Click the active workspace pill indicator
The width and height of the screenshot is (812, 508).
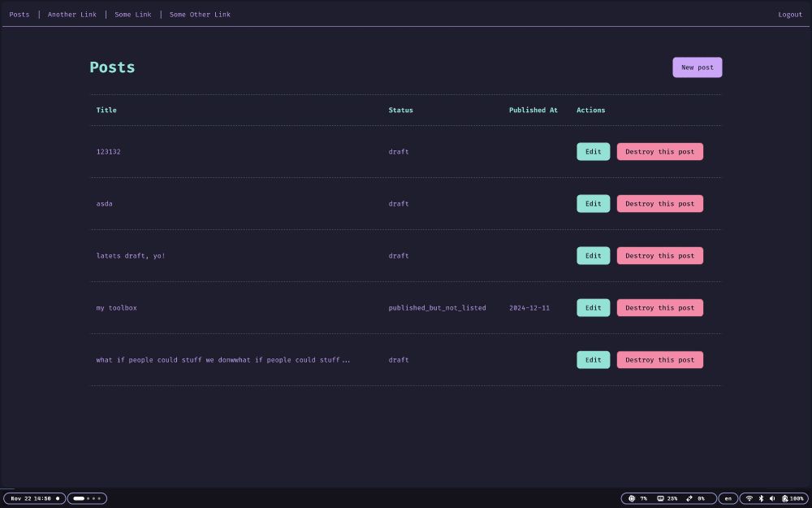click(78, 498)
